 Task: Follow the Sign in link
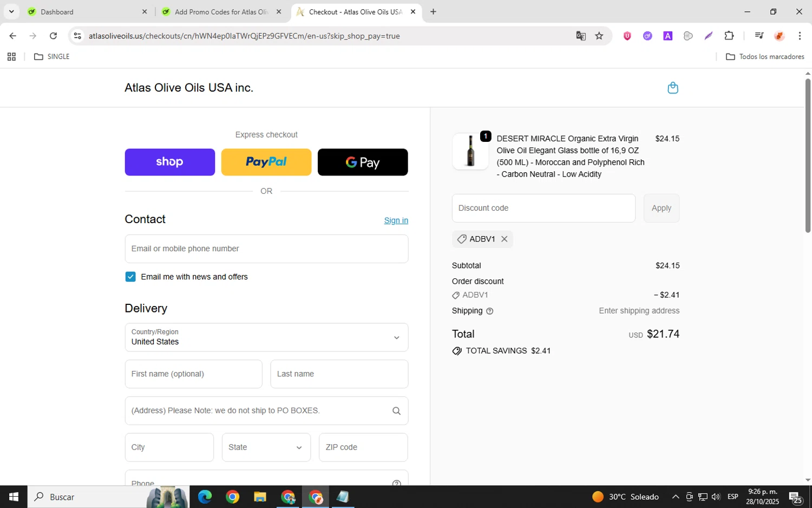(396, 220)
